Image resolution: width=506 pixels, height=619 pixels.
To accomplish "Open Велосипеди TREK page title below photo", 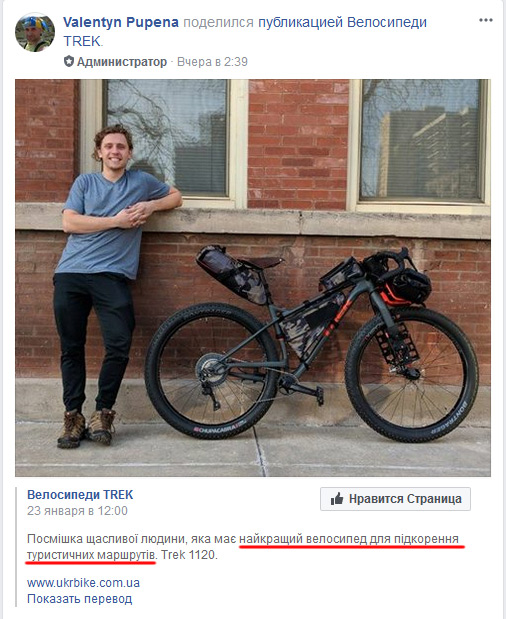I will click(80, 495).
